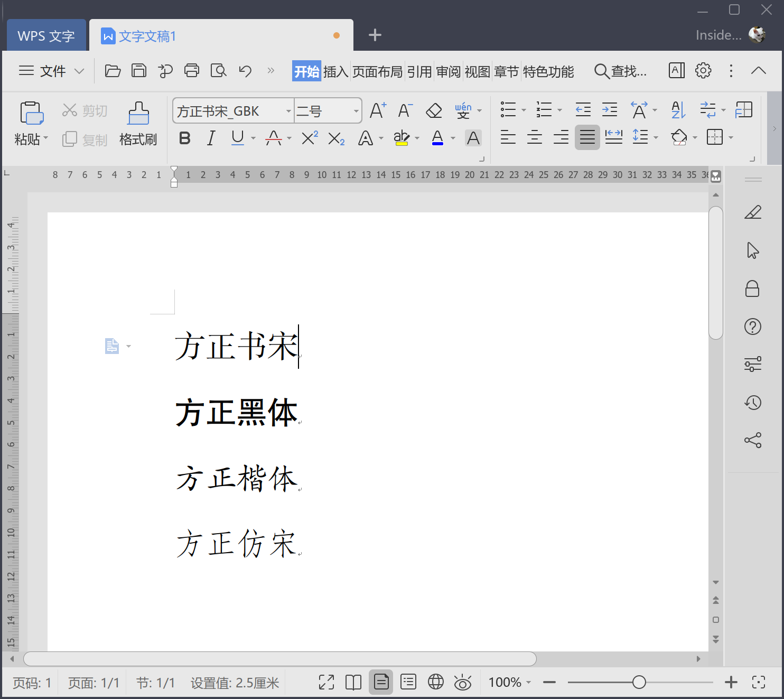Open the pen annotation tool in sidebar
The image size is (784, 699).
point(753,212)
